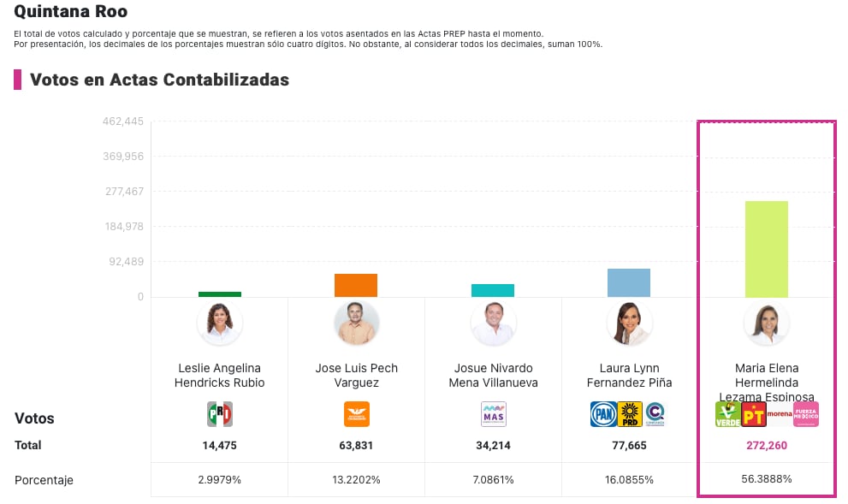The image size is (848, 504).
Task: Click the Confianza por Quintana Roo logo
Action: [655, 414]
